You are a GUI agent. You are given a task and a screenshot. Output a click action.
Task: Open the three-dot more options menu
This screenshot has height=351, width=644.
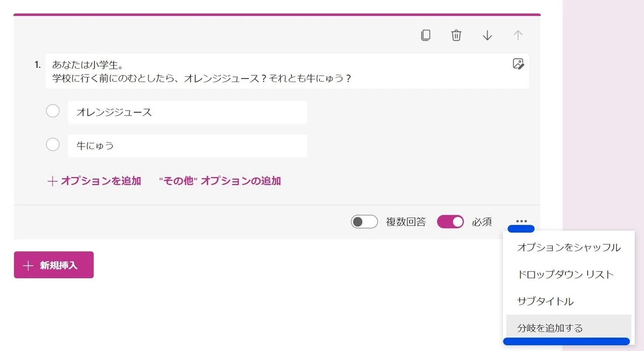click(521, 221)
